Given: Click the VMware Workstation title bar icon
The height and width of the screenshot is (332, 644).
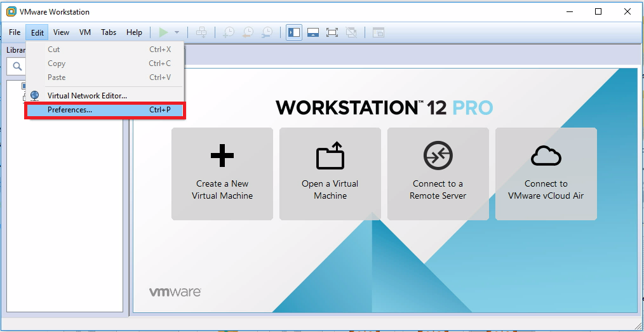Looking at the screenshot, I should coord(11,12).
